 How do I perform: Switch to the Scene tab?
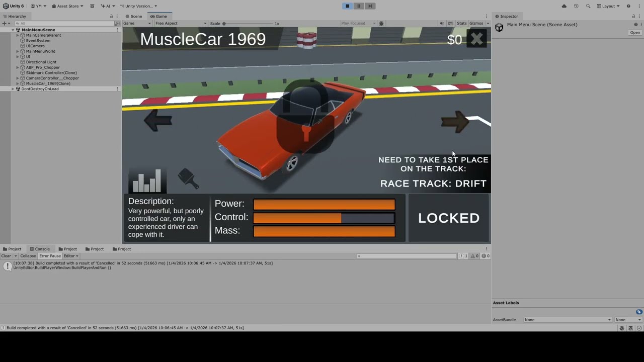click(x=133, y=16)
